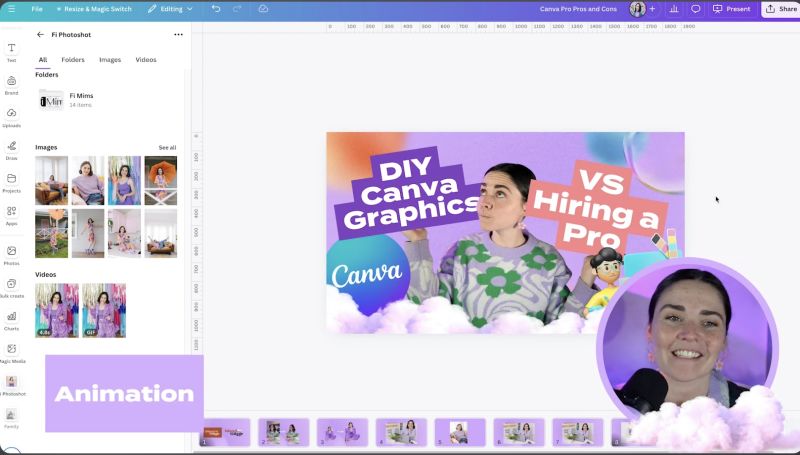Open the Apps sidebar panel
This screenshot has width=800, height=455.
point(11,215)
